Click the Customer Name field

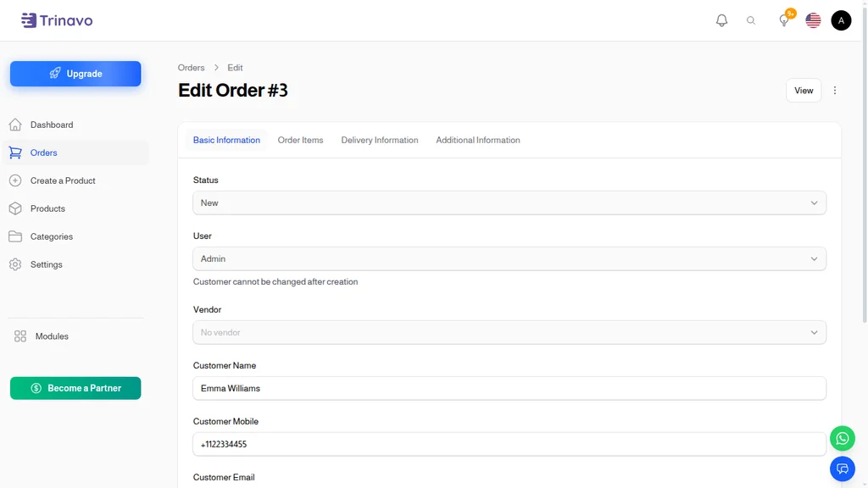point(509,388)
